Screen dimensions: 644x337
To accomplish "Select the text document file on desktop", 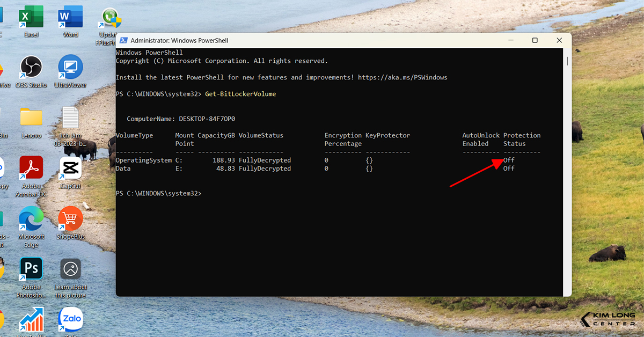I will pyautogui.click(x=70, y=118).
